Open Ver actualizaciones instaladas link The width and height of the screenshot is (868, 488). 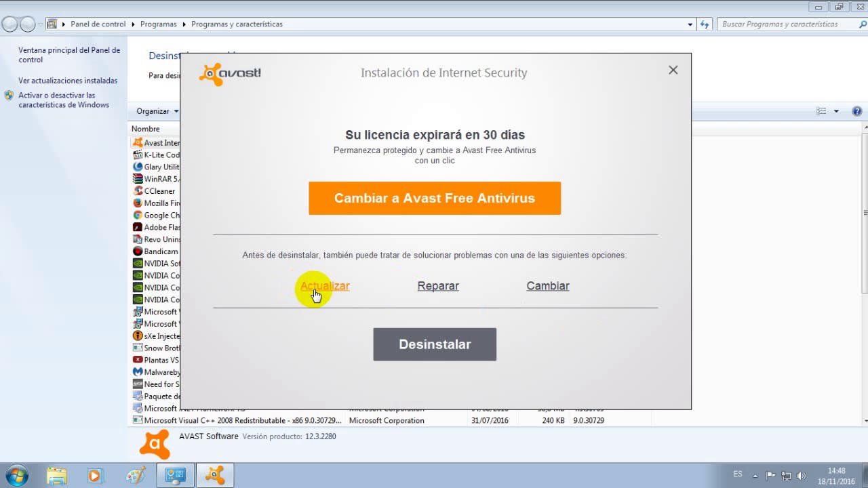(x=68, y=81)
